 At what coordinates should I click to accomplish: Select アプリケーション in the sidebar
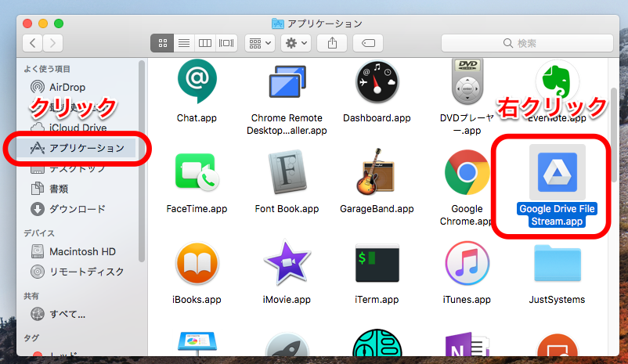point(86,148)
